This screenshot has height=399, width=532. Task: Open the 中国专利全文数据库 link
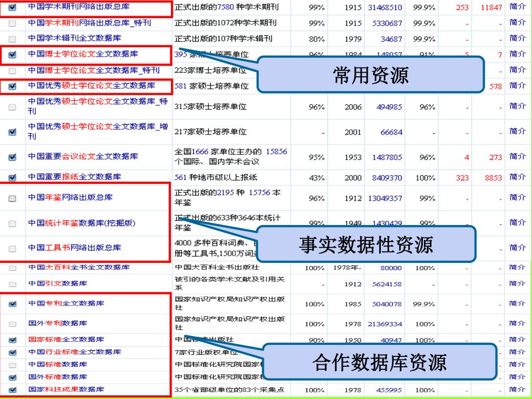pyautogui.click(x=66, y=303)
